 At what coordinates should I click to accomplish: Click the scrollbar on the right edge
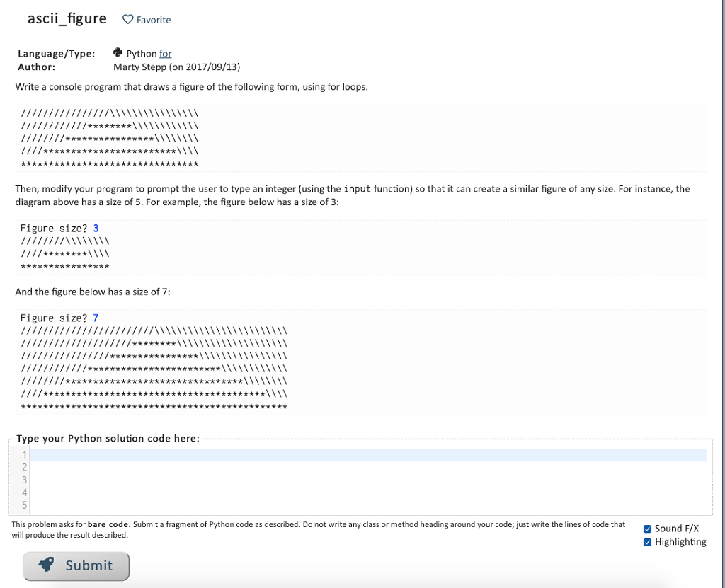click(721, 283)
